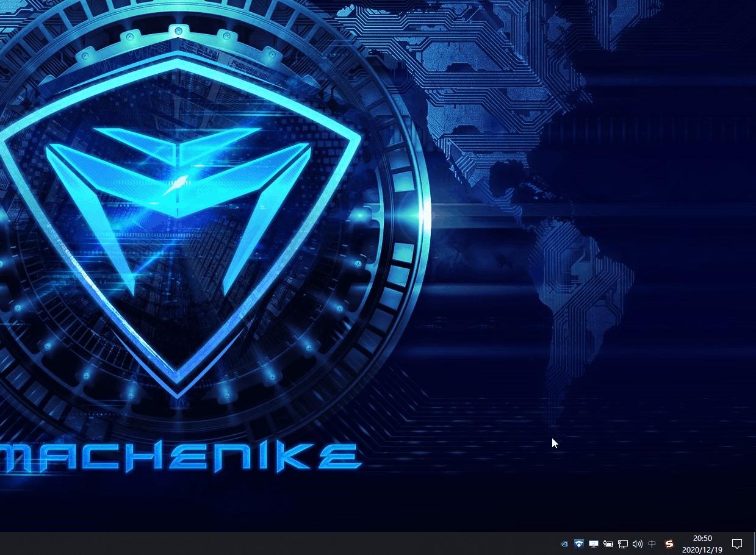Open the volume flyout via speaker icon
The height and width of the screenshot is (555, 756).
pos(638,543)
